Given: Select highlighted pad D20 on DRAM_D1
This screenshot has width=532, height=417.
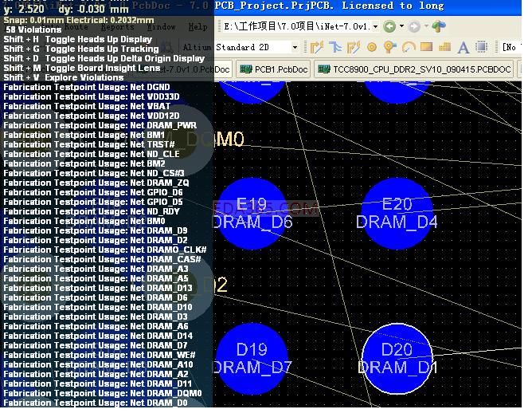Looking at the screenshot, I should (x=397, y=359).
